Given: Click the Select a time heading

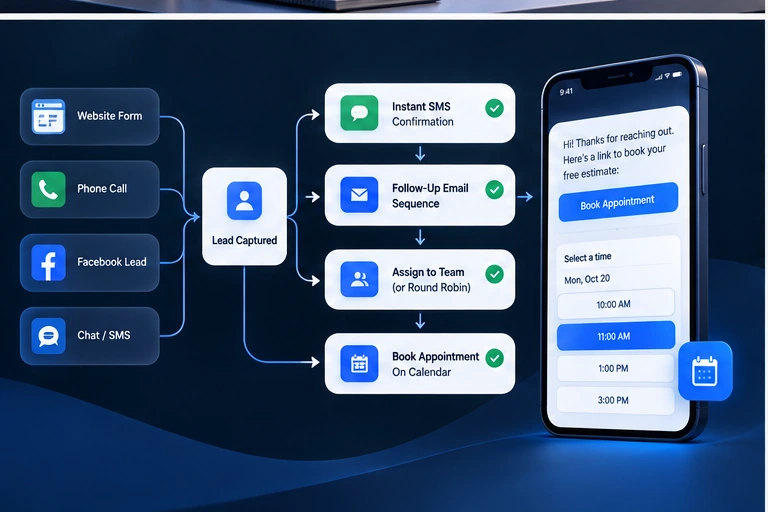Looking at the screenshot, I should tap(588, 257).
